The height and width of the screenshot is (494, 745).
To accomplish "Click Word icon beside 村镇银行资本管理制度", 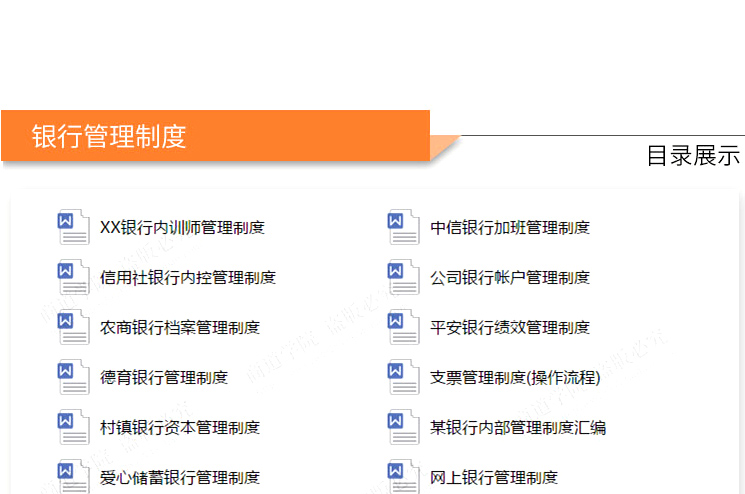I will pos(73,427).
